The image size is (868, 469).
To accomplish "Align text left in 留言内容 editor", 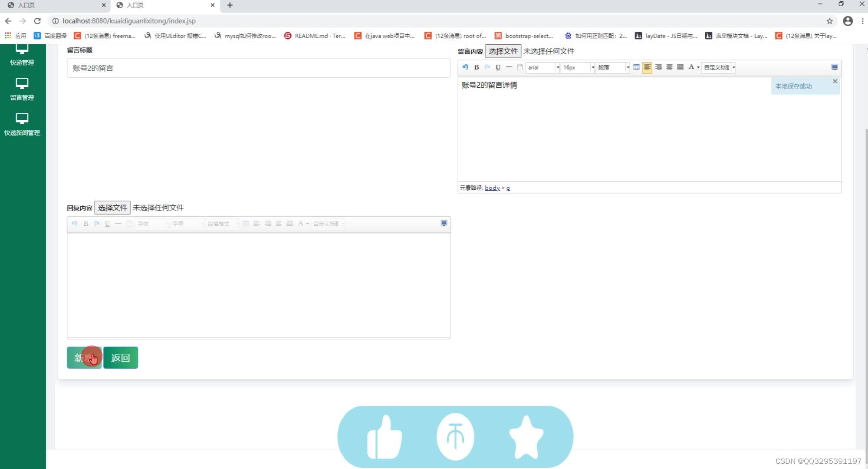I will click(x=647, y=67).
